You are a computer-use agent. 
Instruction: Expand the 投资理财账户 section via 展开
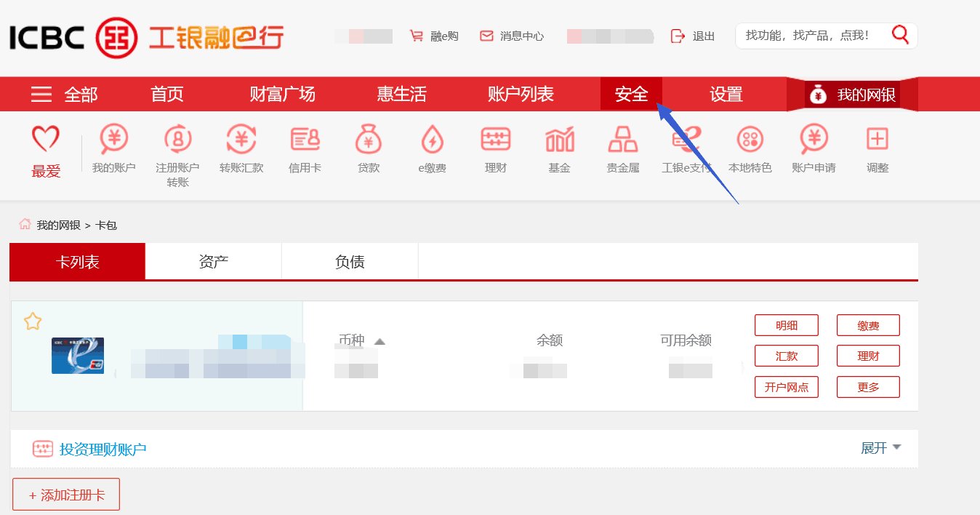880,448
